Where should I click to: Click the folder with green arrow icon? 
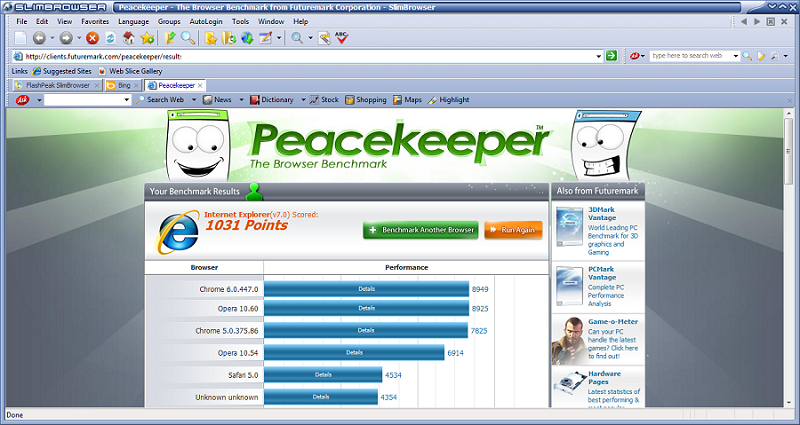tap(170, 38)
